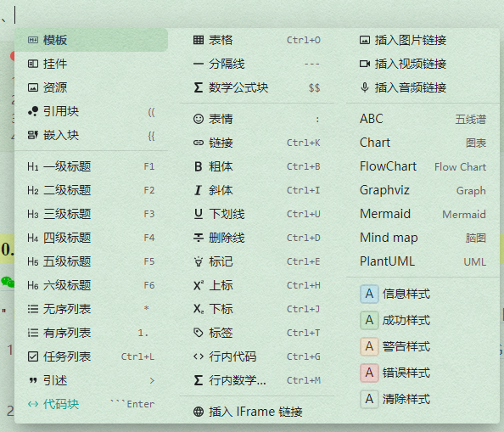
Task: Select 分隔线 divider entry
Action: click(x=256, y=64)
